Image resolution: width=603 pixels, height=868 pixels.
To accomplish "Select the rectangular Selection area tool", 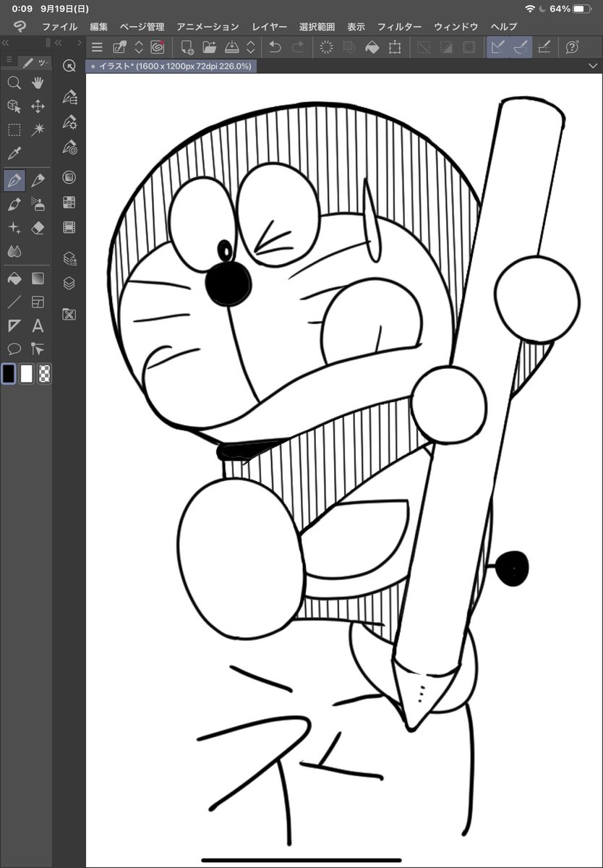I will pyautogui.click(x=14, y=130).
